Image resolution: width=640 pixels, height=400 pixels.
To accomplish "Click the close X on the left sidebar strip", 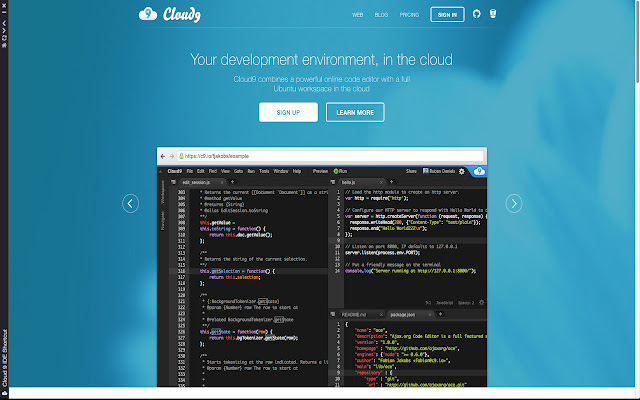I will 4,6.
